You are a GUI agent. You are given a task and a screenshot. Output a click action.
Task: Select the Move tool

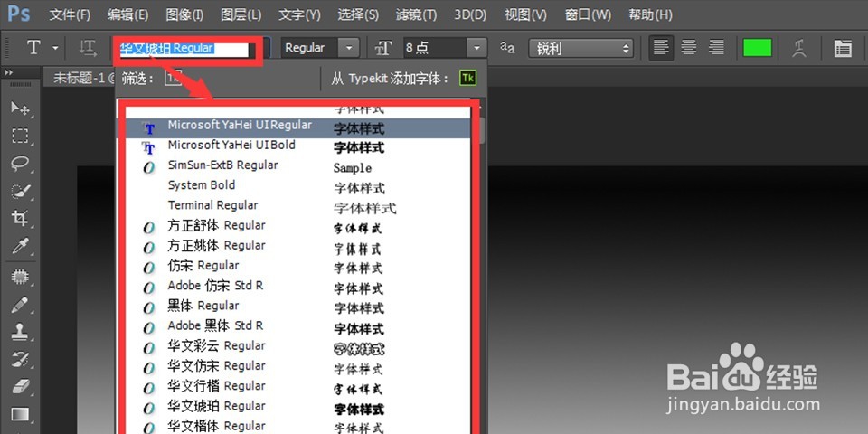[x=21, y=108]
